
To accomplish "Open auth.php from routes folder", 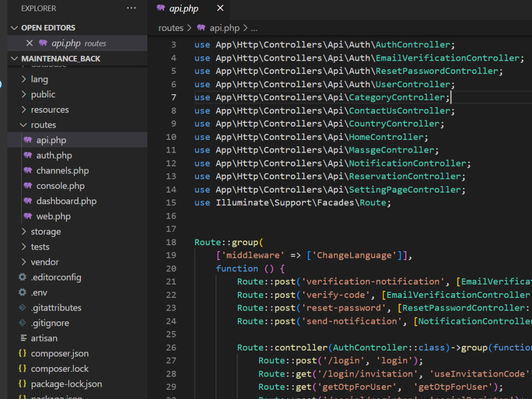I will pos(54,155).
